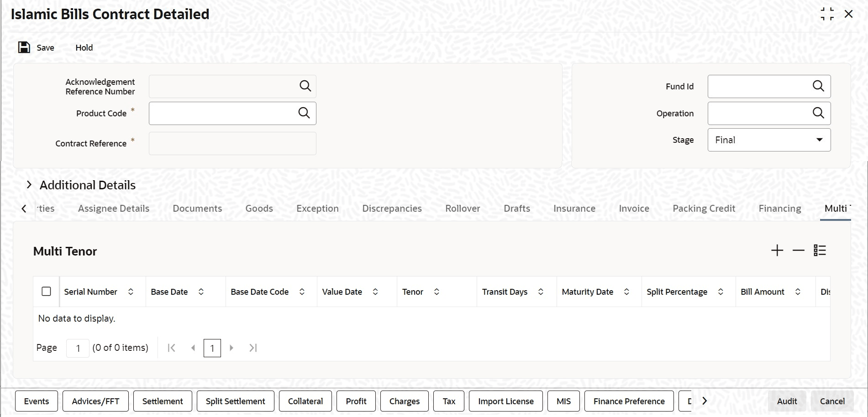This screenshot has height=417, width=868.
Task: Close the Islamic Bills Contract window
Action: (x=849, y=14)
